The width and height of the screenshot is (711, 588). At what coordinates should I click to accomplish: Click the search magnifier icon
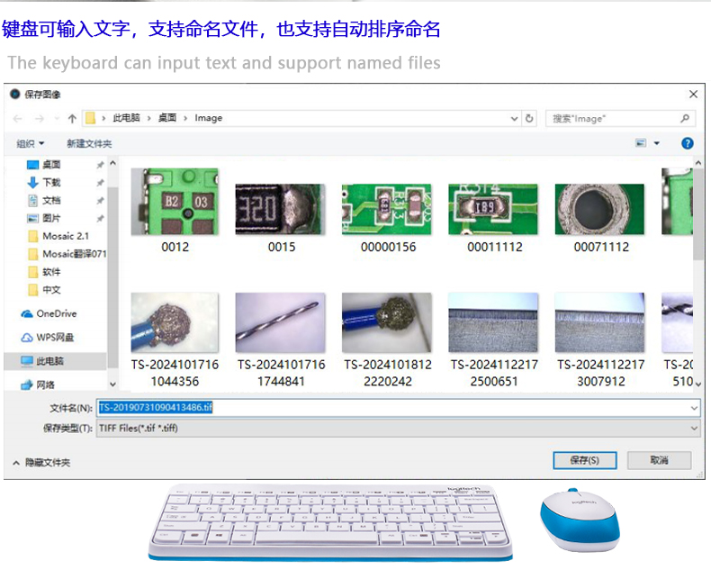[685, 118]
